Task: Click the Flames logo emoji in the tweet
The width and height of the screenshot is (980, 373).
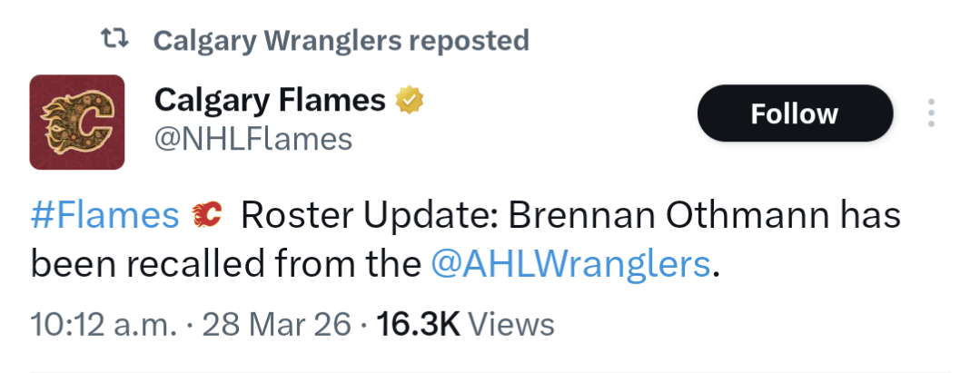Action: (x=208, y=216)
